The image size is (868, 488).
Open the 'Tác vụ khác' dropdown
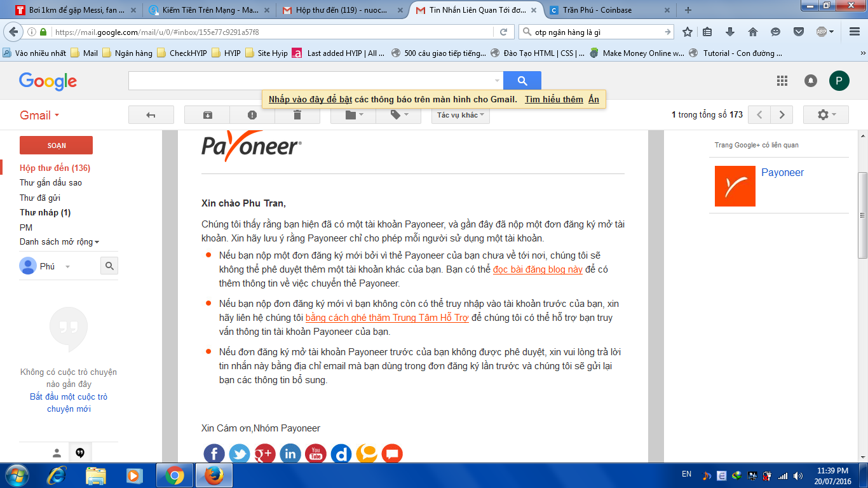point(461,115)
